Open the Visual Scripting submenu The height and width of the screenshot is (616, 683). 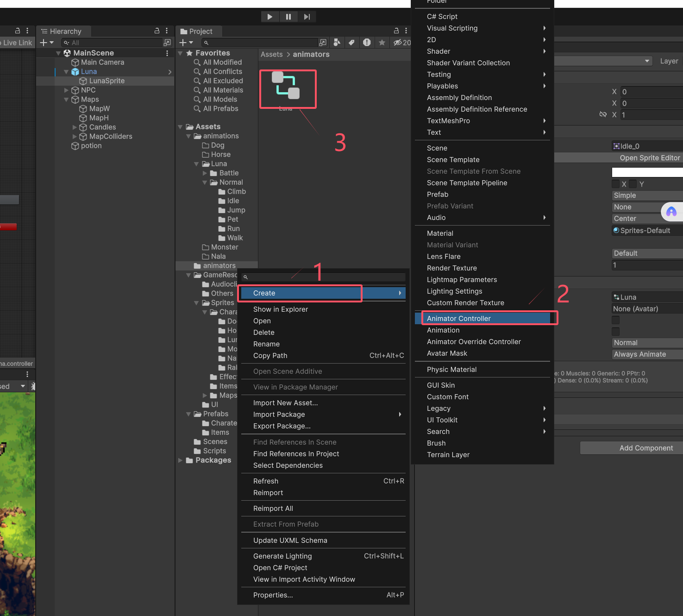tap(482, 28)
